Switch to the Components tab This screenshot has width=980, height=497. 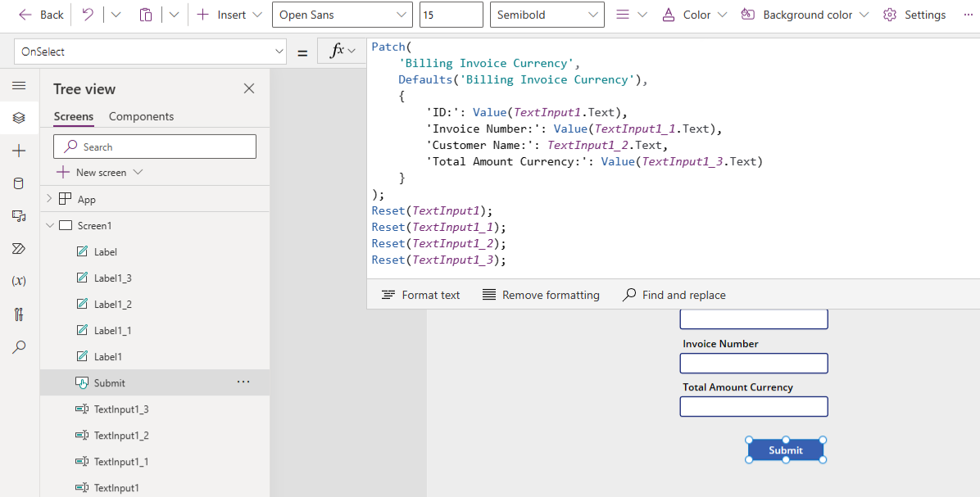(140, 116)
